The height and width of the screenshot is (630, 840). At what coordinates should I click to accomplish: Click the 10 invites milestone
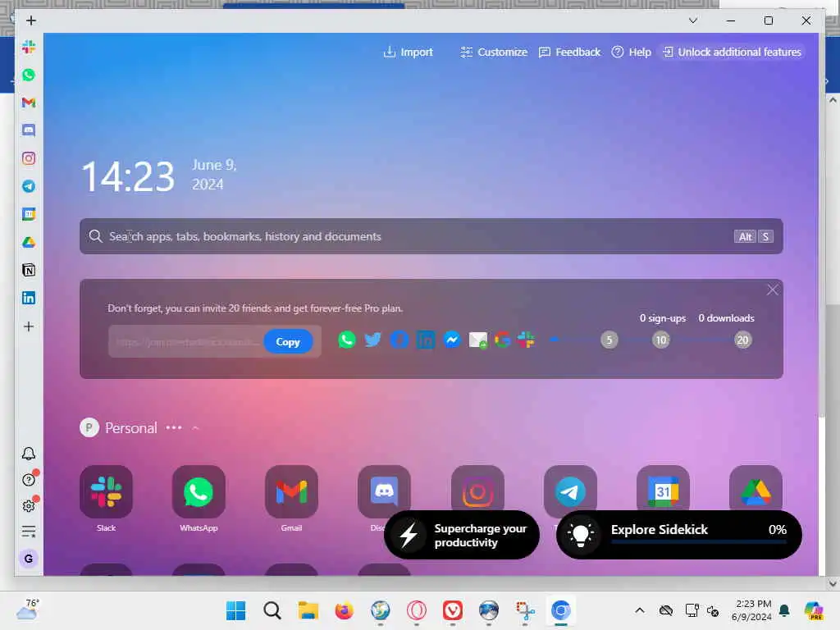point(661,340)
